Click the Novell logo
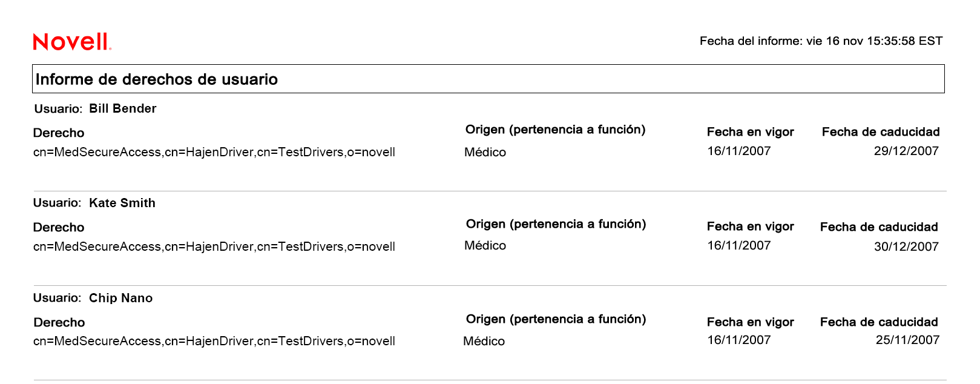This screenshot has width=980, height=384. [x=72, y=42]
